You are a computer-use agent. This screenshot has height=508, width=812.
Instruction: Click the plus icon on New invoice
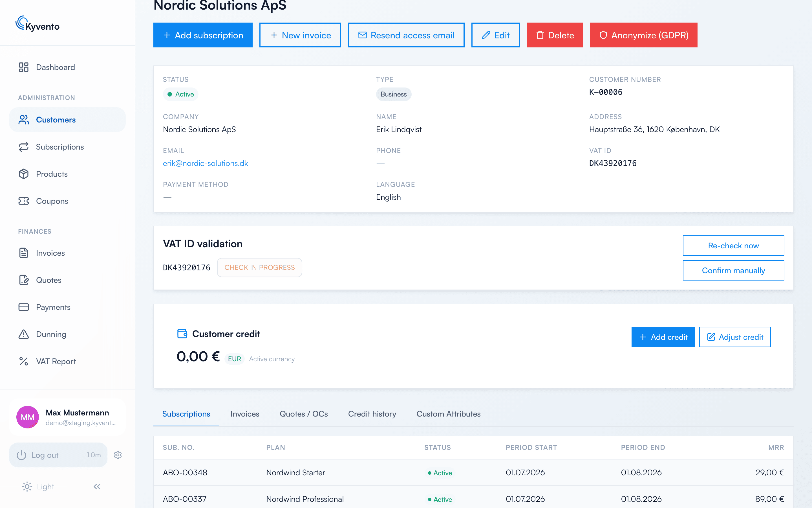[274, 35]
